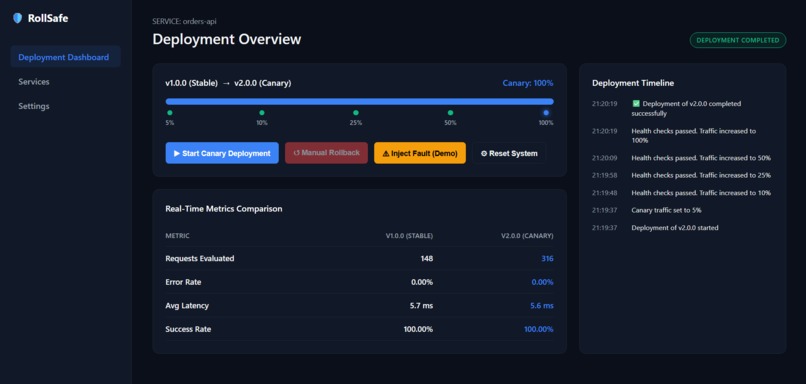The width and height of the screenshot is (806, 384).
Task: Click the V2.0.0 (CANARY) column header
Action: 527,236
